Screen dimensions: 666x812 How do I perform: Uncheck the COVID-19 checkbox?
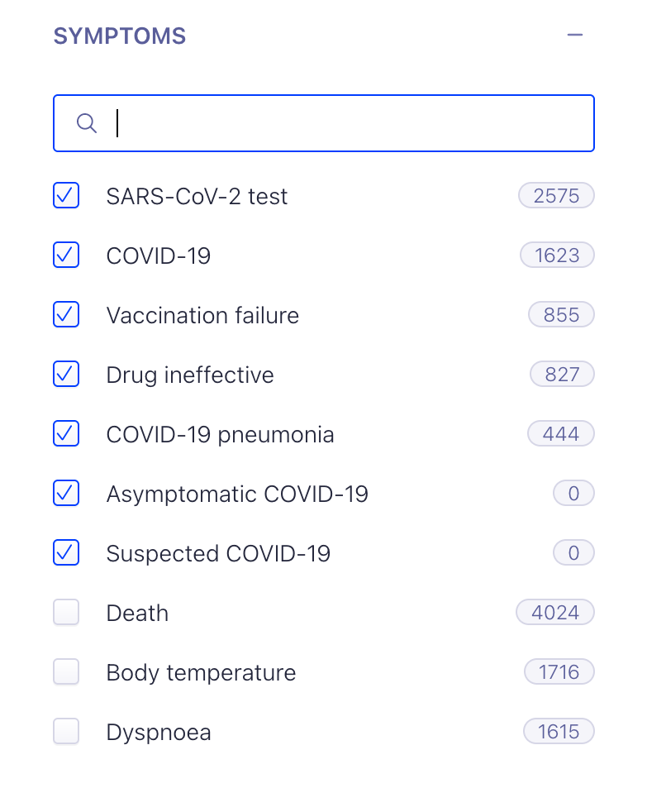point(66,255)
